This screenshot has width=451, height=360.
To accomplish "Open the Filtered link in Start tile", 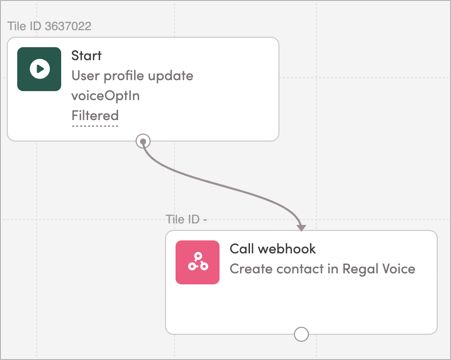I will coord(95,116).
